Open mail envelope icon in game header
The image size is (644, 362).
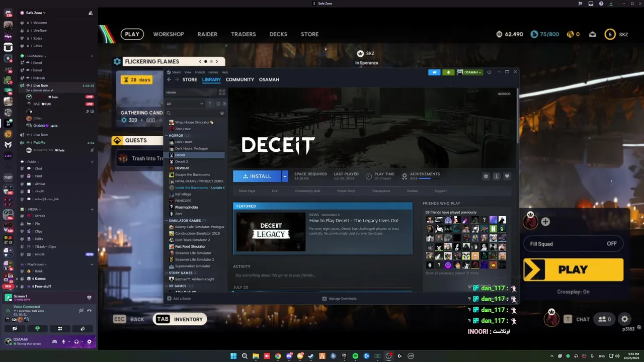593,34
